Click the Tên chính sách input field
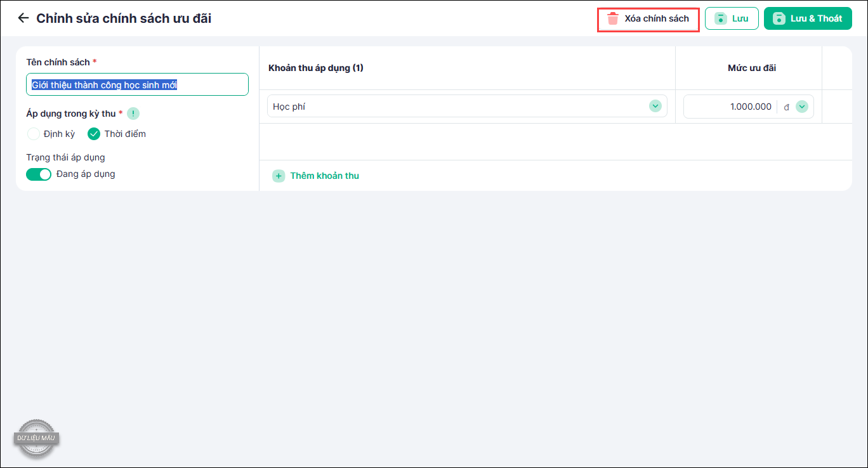The width and height of the screenshot is (868, 468). [x=138, y=84]
